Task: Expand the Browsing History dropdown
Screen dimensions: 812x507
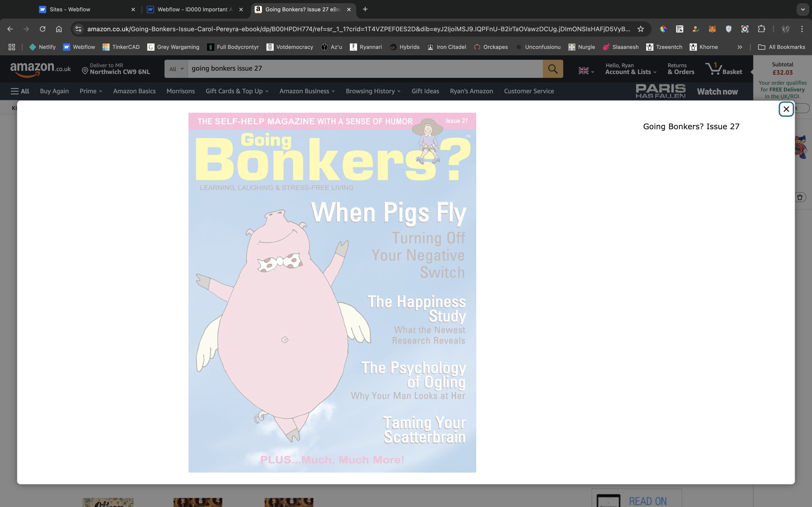Action: (373, 91)
